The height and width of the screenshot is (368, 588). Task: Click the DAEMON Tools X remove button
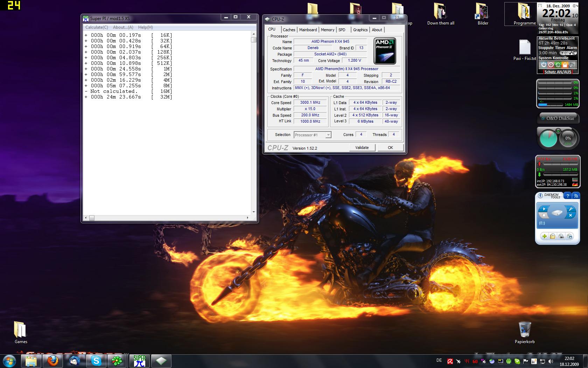(x=570, y=215)
